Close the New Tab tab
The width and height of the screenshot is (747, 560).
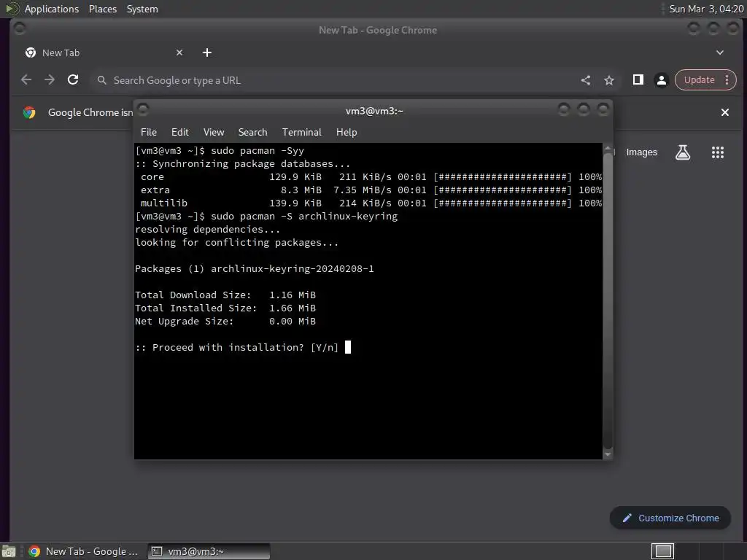coord(179,52)
